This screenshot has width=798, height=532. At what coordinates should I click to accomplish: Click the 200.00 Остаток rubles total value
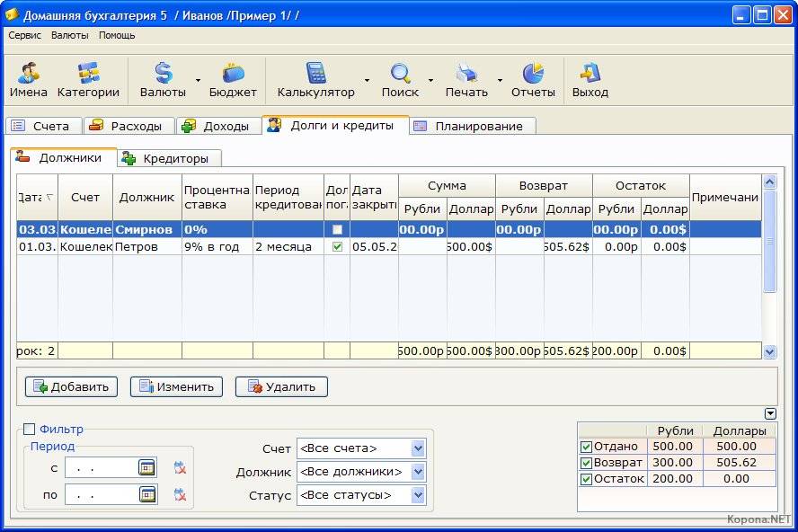coord(673,479)
